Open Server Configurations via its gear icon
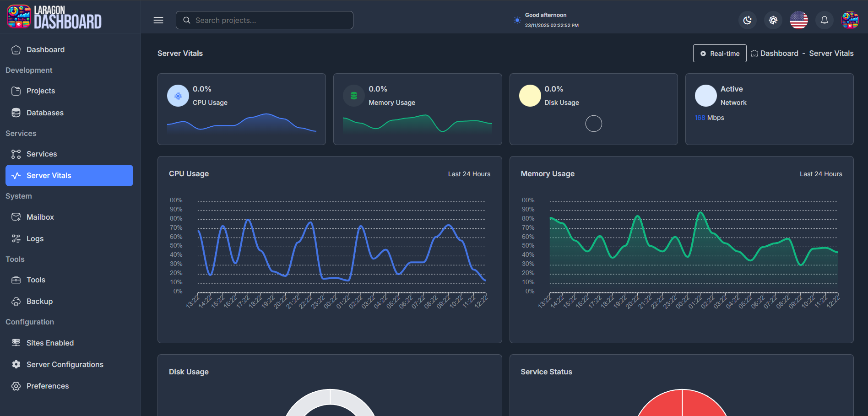The height and width of the screenshot is (416, 868). point(16,364)
